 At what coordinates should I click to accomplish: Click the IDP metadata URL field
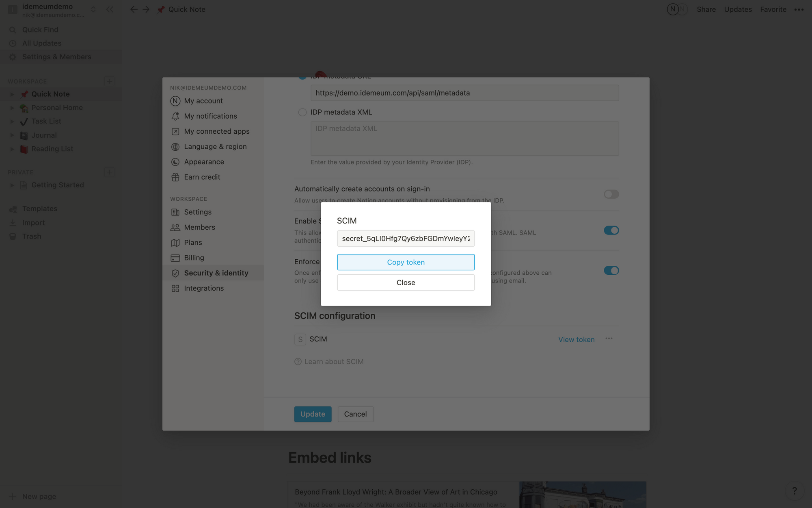point(464,93)
